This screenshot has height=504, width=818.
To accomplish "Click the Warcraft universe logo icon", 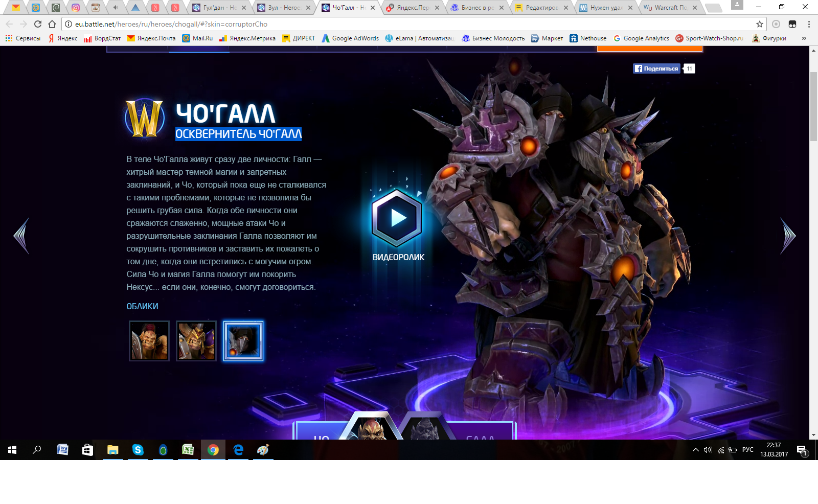I will point(145,119).
